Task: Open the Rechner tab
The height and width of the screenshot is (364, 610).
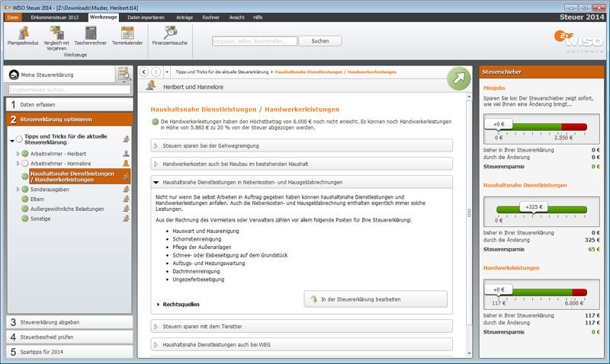Action: [x=211, y=18]
